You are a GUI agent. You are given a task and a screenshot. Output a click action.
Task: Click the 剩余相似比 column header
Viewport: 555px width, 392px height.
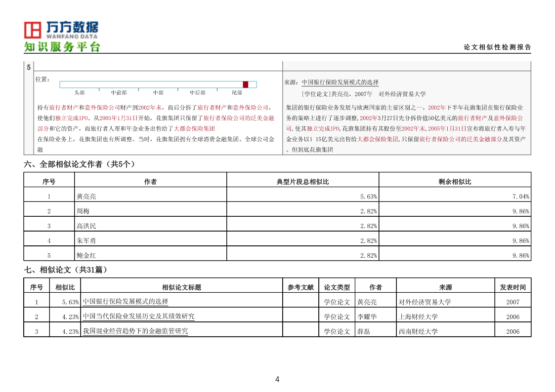[455, 182]
